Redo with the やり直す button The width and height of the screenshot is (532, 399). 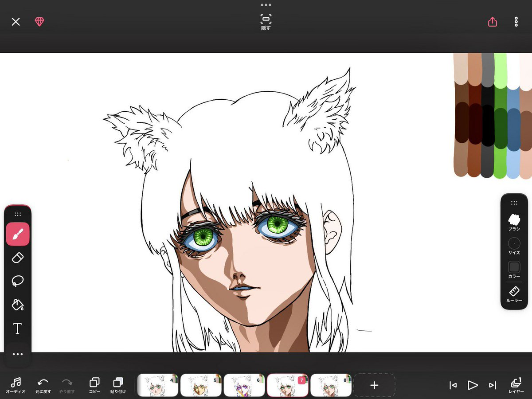tap(67, 385)
